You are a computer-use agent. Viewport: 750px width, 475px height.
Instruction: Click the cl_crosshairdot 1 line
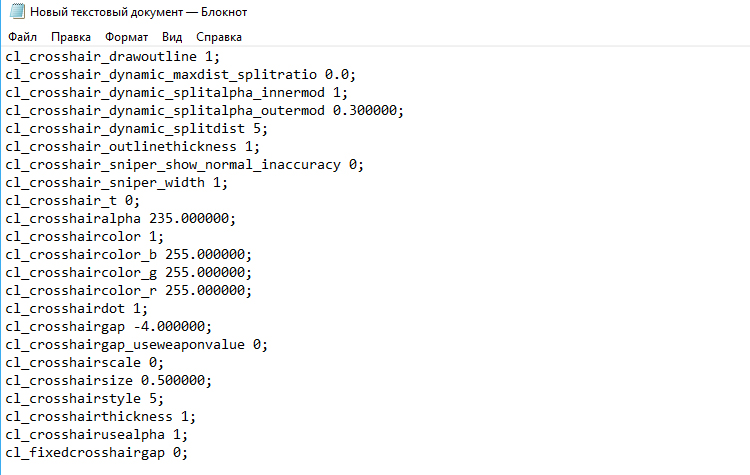point(77,309)
